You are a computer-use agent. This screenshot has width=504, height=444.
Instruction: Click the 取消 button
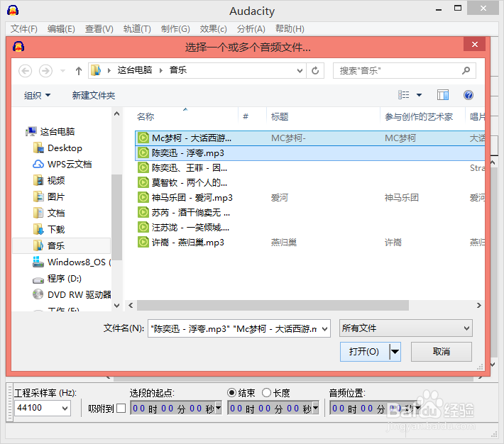(442, 352)
